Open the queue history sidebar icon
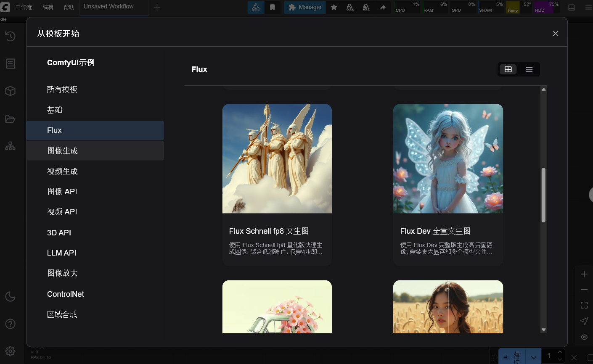The width and height of the screenshot is (593, 364). coord(11,36)
